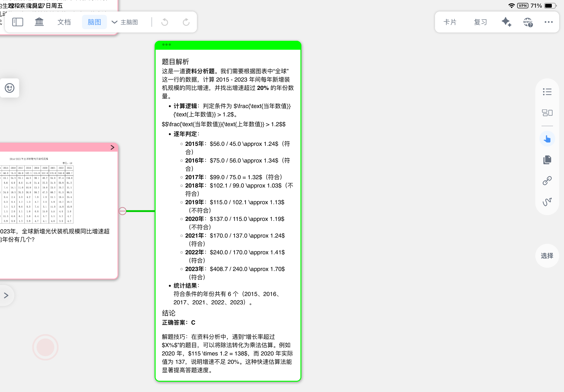
Task: Switch to the 文档 tab
Action: pos(64,22)
